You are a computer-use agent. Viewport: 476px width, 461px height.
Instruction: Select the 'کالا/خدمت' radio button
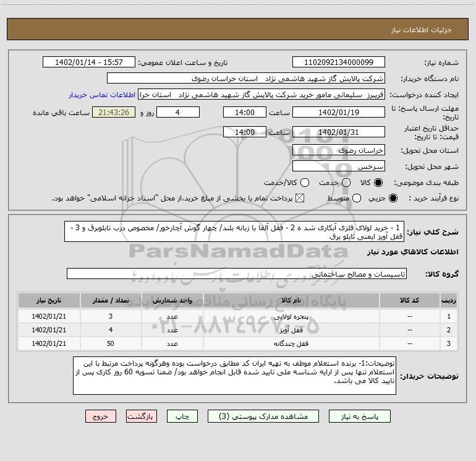coord(303,183)
